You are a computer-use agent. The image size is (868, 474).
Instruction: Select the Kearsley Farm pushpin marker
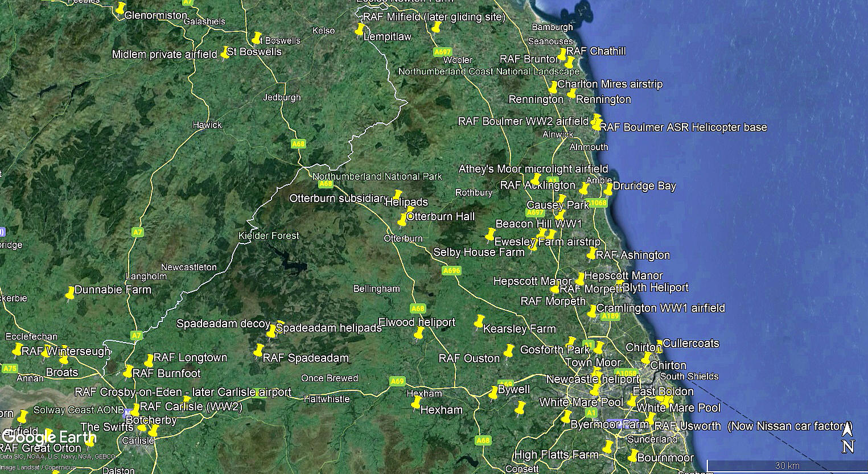479,321
